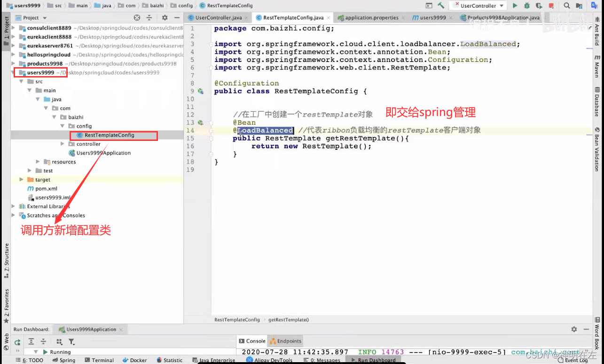Open the Statistic tool window
Image resolution: width=604 pixels, height=364 pixels.
[x=169, y=360]
